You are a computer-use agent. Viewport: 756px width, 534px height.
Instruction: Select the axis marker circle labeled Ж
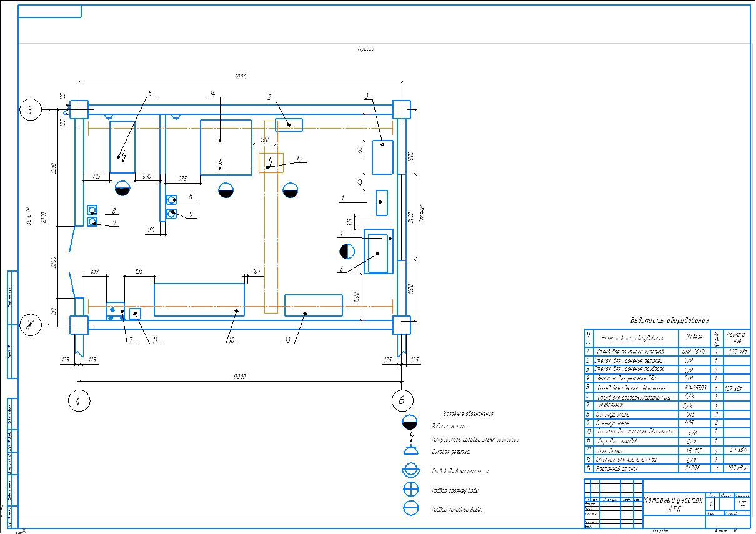point(30,325)
